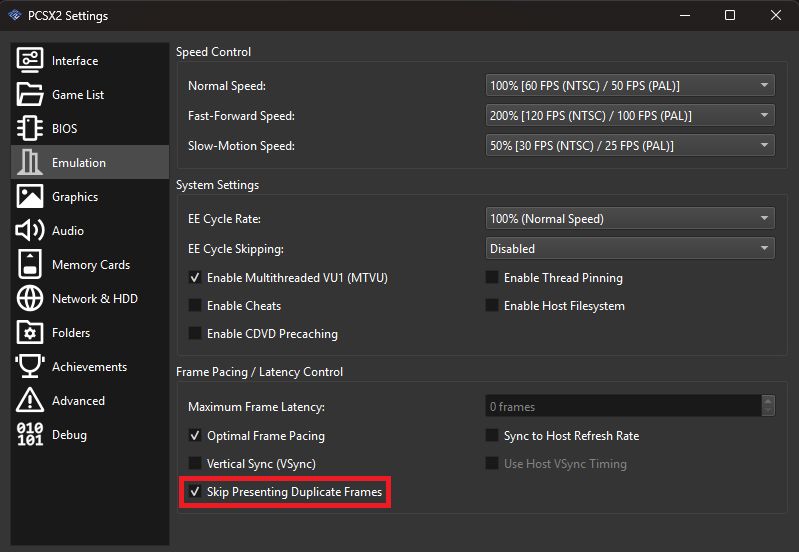Click the Network & HDD globe icon
Screen dimensions: 799x552
pyautogui.click(x=30, y=298)
